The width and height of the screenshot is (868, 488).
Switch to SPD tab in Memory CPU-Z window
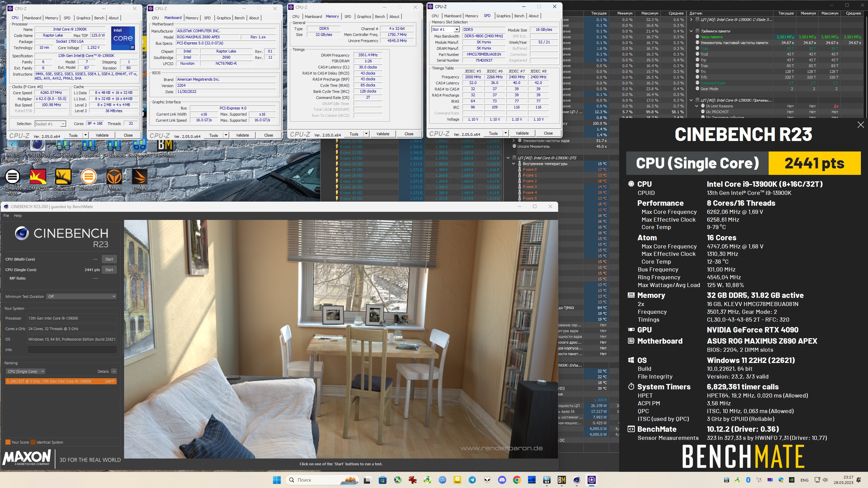point(348,17)
